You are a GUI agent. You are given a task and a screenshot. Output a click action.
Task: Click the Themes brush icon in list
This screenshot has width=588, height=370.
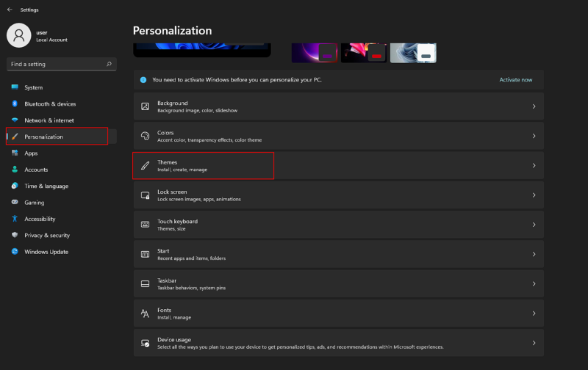(x=145, y=165)
